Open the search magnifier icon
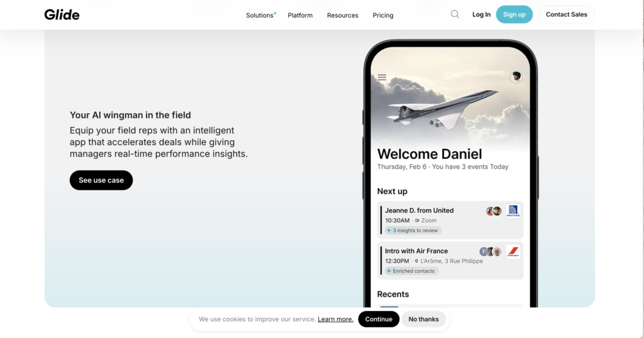The width and height of the screenshot is (644, 338). click(455, 14)
